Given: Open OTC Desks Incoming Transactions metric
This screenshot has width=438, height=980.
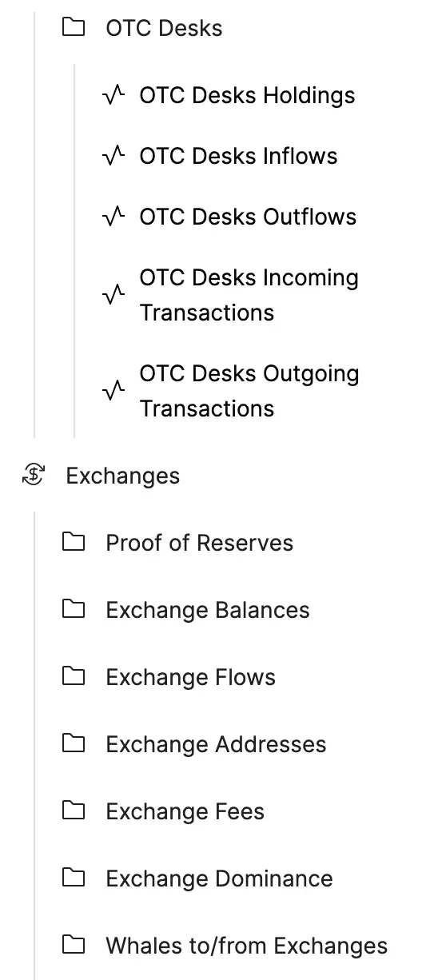Looking at the screenshot, I should tap(249, 295).
